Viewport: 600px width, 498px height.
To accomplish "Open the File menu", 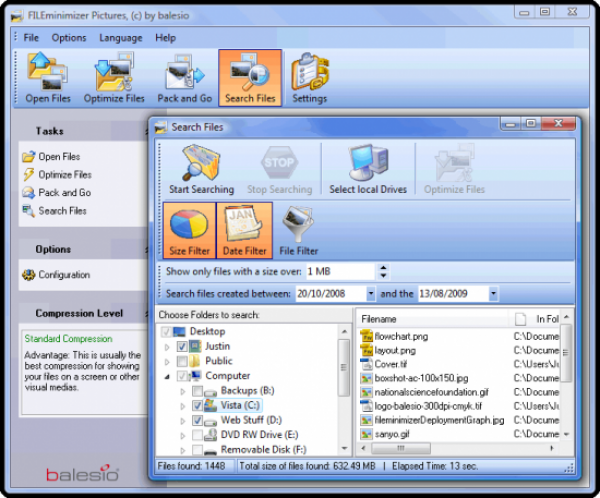I will [31, 38].
